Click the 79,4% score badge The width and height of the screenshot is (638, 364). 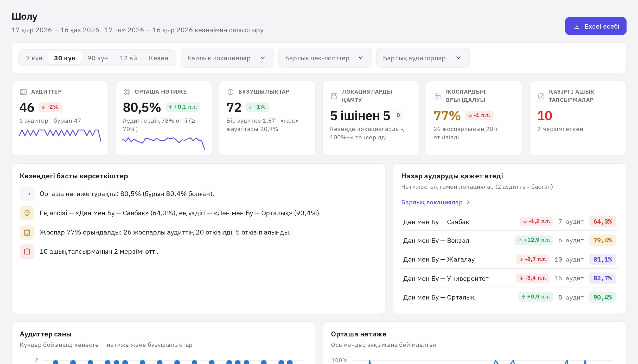(x=603, y=240)
